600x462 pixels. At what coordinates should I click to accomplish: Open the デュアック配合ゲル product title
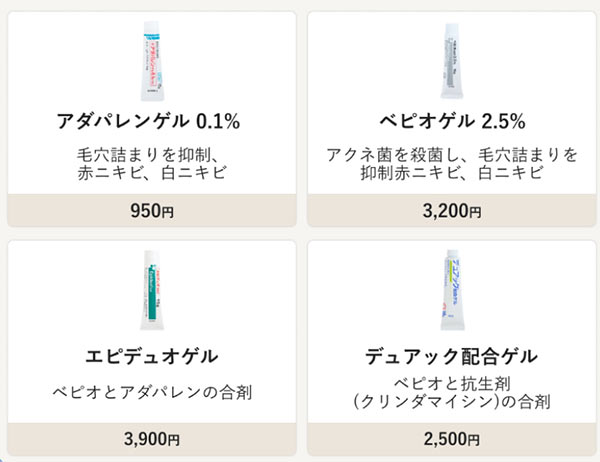coord(451,355)
